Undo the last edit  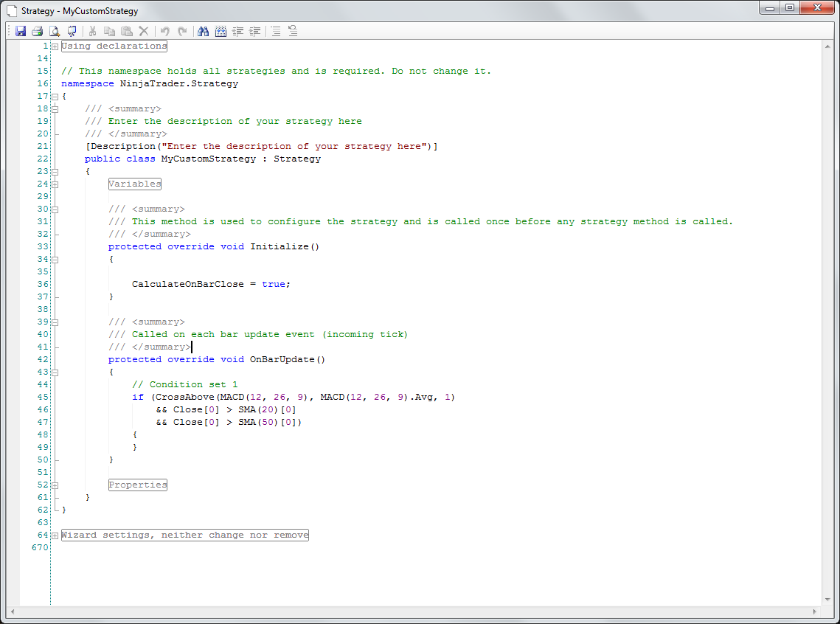click(165, 31)
